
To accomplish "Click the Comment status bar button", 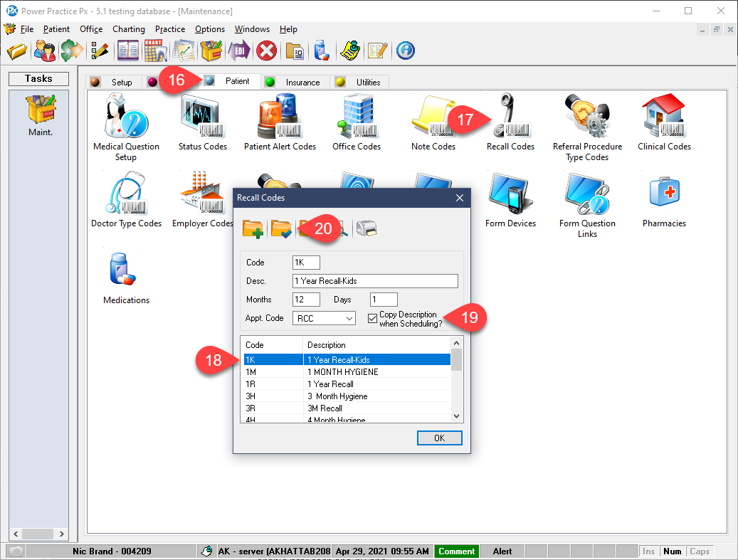I will (x=457, y=551).
